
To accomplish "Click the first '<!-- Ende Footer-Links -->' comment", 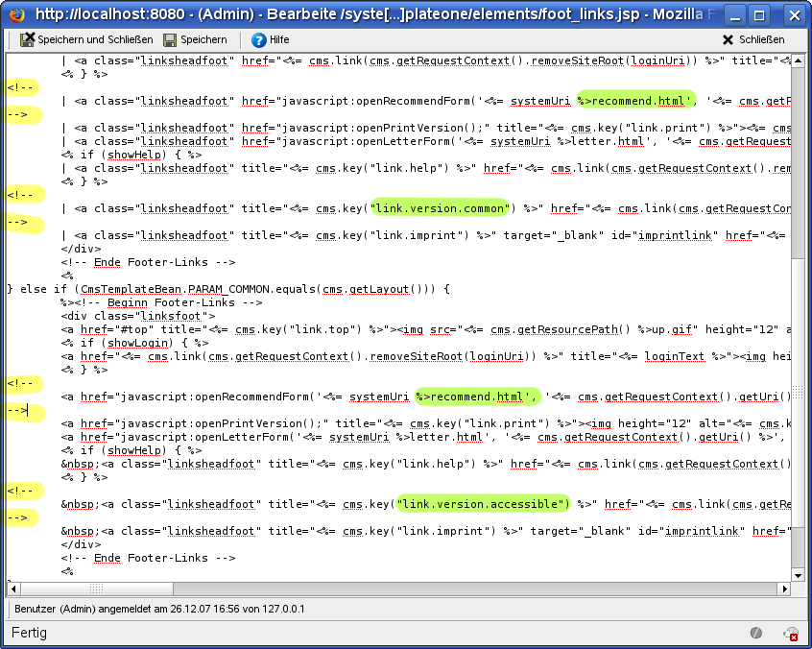I will (148, 262).
